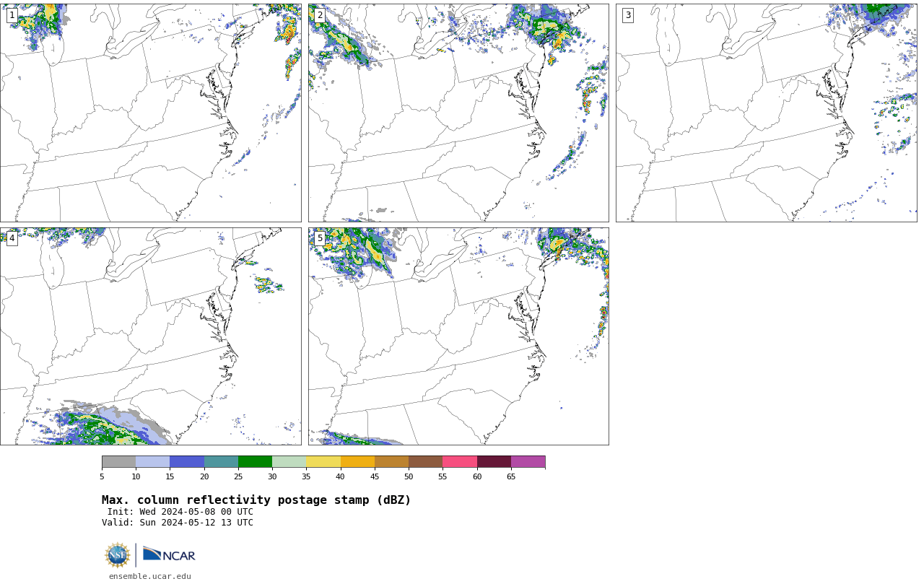Image resolution: width=924 pixels, height=584 pixels.
Task: Click the NSF logo icon
Action: point(118,555)
